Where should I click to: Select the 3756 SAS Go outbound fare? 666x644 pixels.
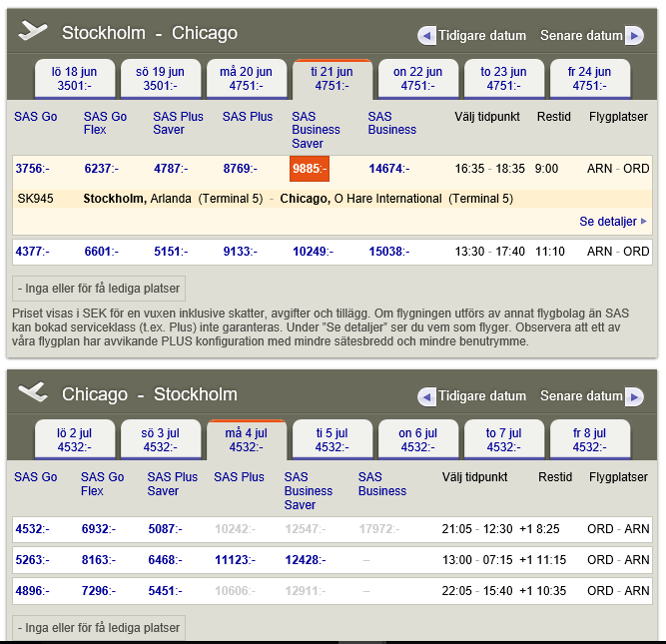point(32,169)
